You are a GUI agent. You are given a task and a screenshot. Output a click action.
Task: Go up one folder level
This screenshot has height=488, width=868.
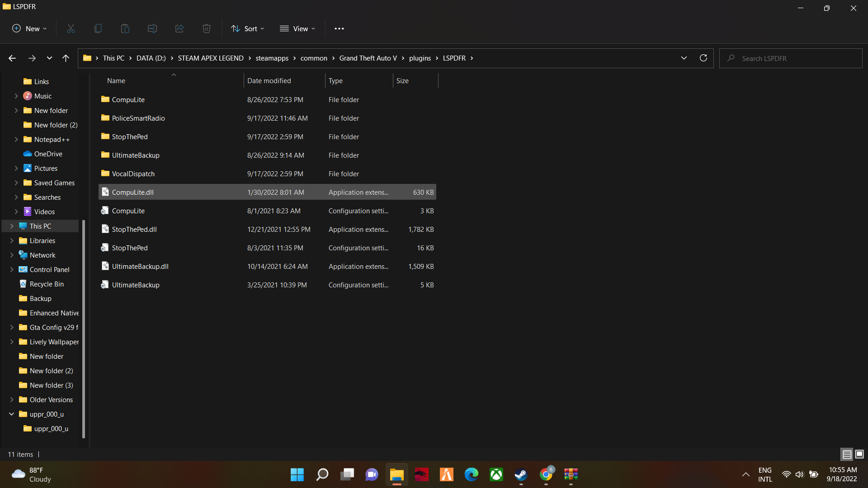click(x=66, y=58)
